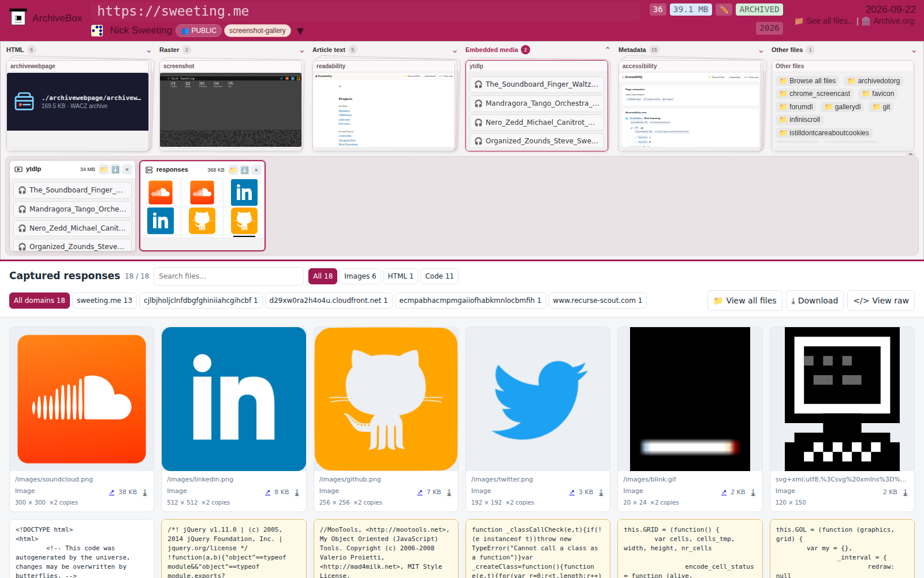Focus the Search files input field

point(229,276)
